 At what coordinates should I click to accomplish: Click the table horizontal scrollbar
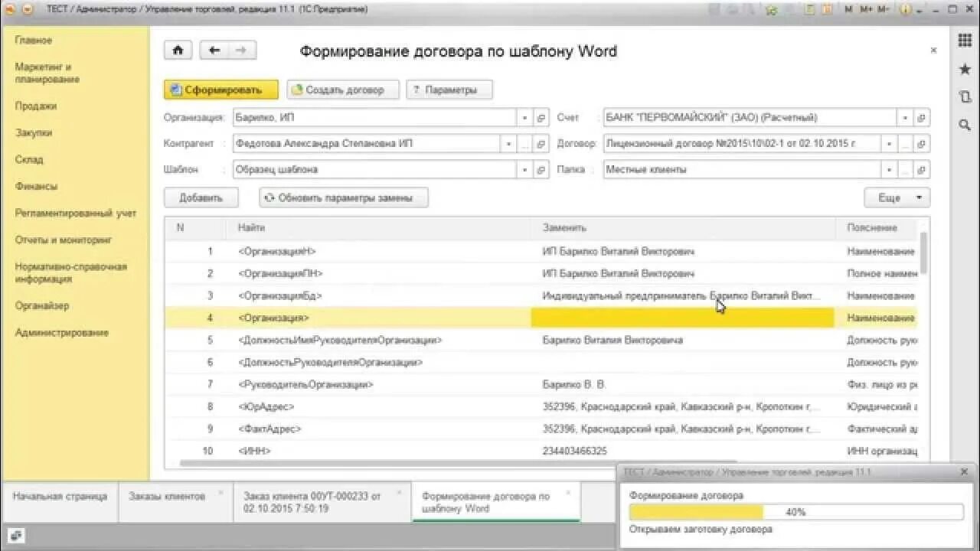coord(458,463)
